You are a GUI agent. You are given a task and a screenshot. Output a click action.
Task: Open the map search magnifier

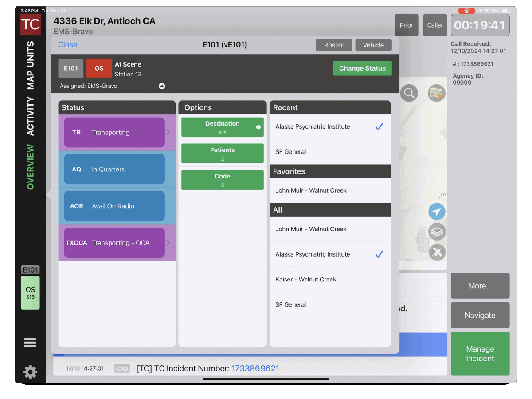pos(409,93)
